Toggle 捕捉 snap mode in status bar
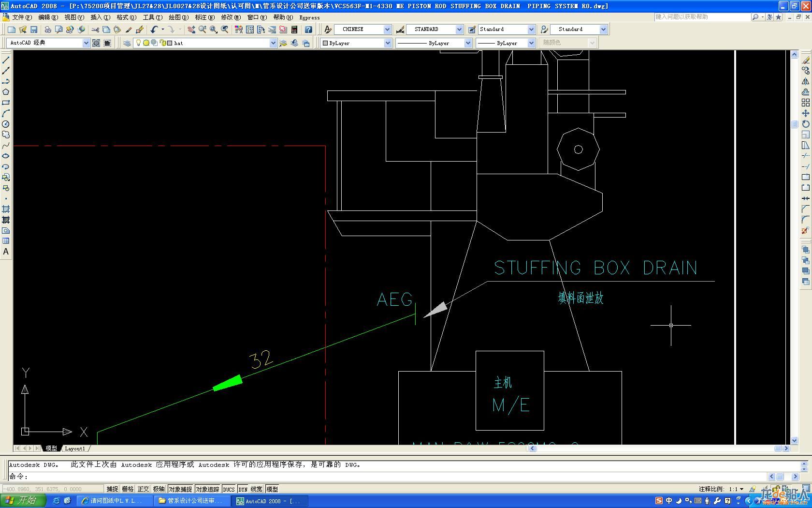 click(112, 489)
